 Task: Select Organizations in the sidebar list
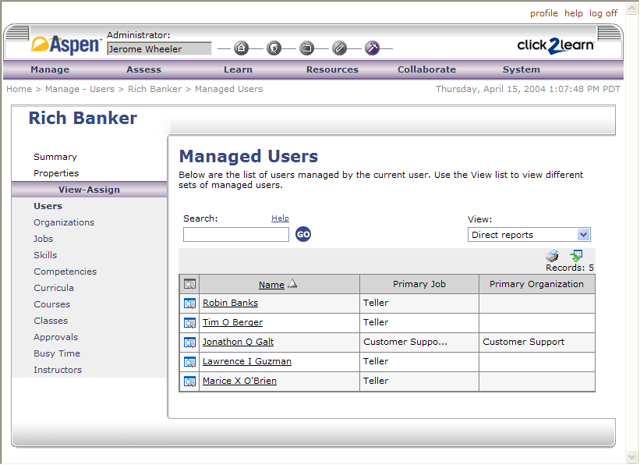coord(64,222)
